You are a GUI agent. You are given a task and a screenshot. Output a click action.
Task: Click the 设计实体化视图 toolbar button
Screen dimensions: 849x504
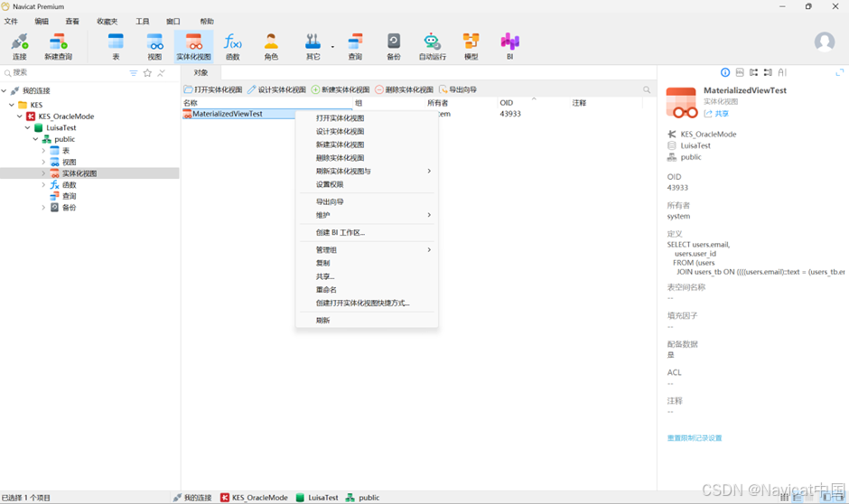coord(276,89)
